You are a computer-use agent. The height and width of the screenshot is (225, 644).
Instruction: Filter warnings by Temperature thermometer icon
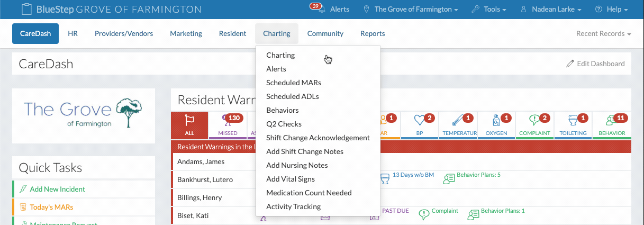pyautogui.click(x=458, y=125)
